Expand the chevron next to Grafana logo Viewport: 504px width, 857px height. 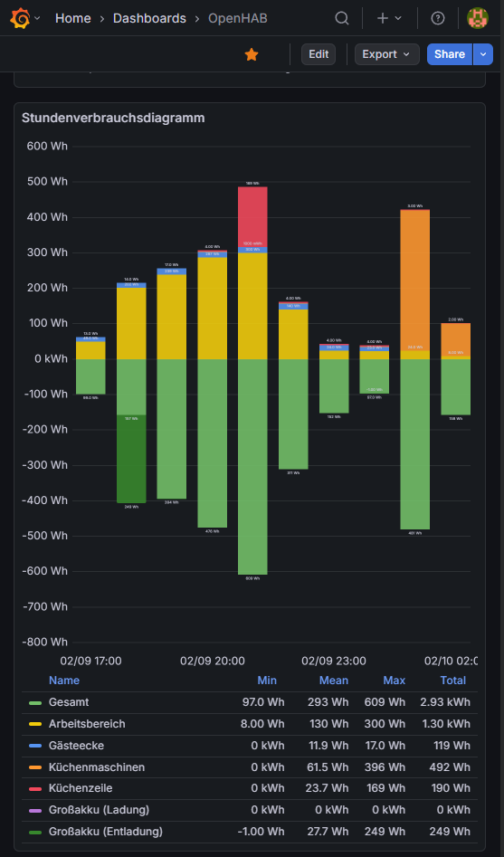click(x=37, y=18)
